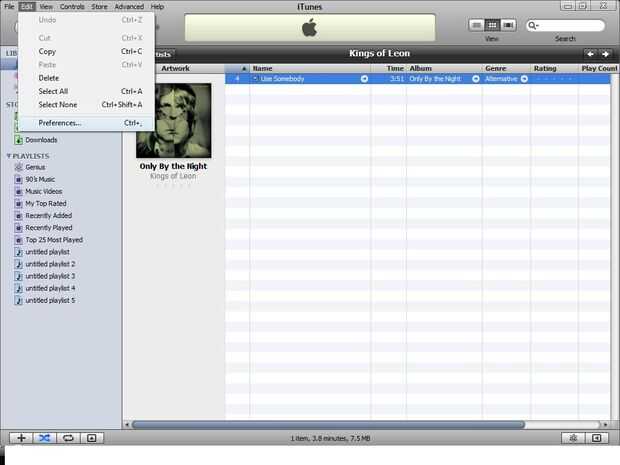Select untitled playlist 4
The image size is (620, 465).
click(50, 288)
